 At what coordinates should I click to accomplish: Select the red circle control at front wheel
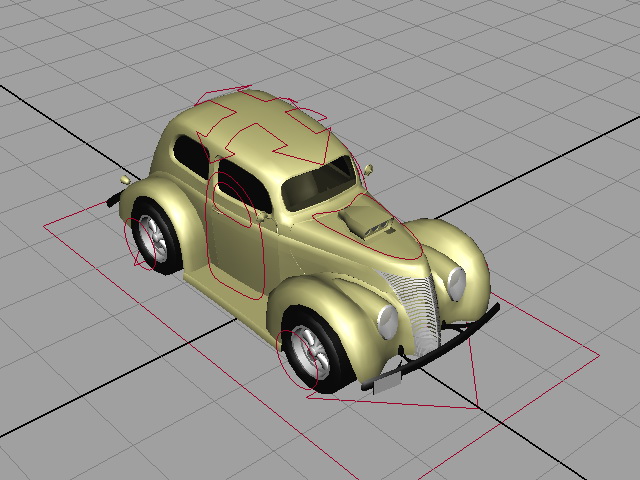tap(297, 360)
